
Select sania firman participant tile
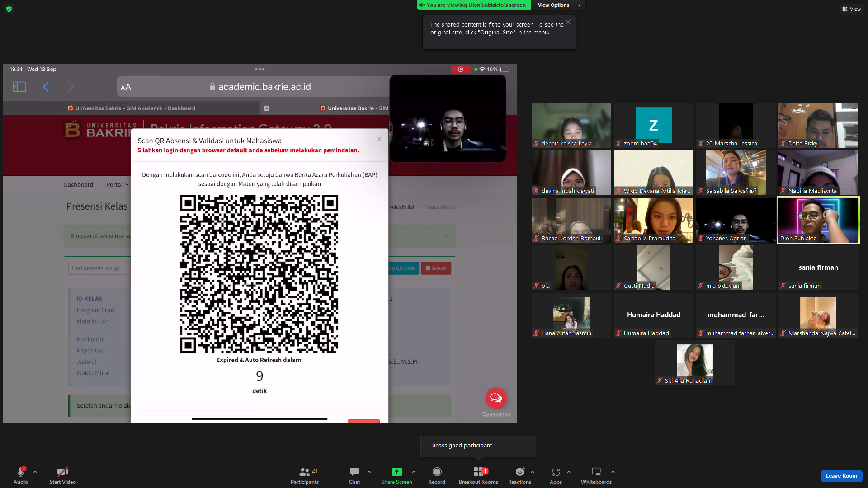point(818,267)
